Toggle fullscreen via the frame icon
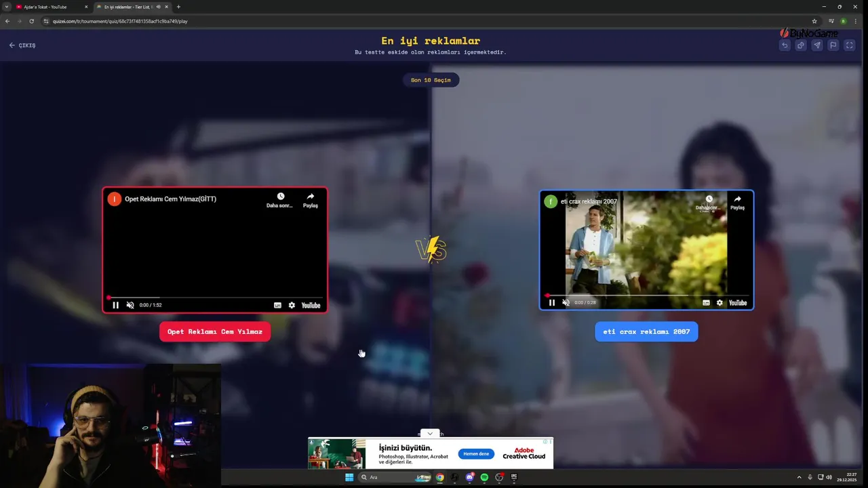 click(x=850, y=45)
